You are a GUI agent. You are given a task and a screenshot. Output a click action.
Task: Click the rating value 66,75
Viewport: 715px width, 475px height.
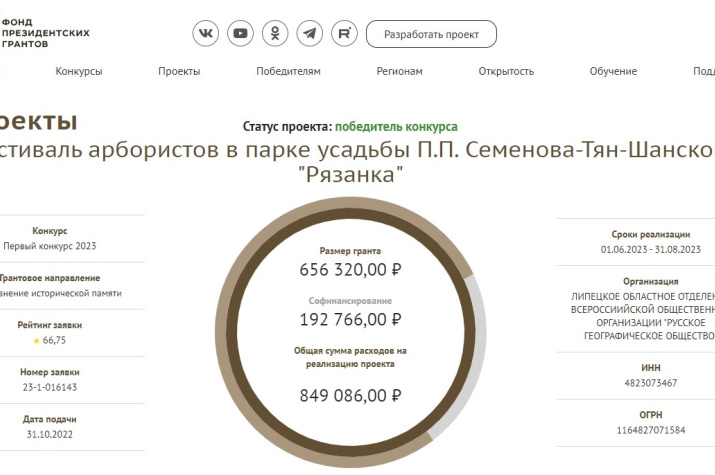pos(54,341)
